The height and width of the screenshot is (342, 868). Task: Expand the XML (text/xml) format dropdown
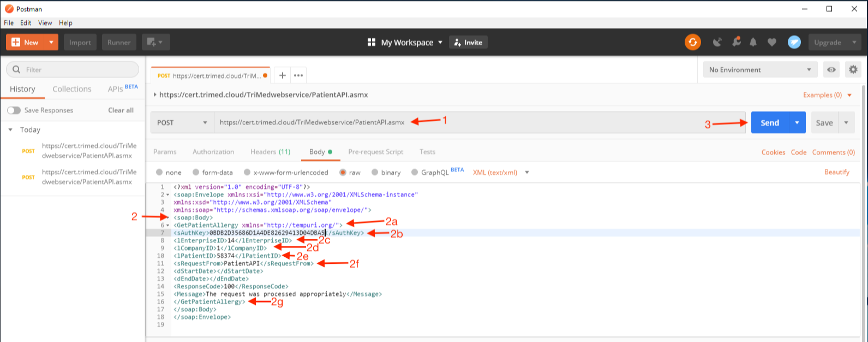[501, 172]
